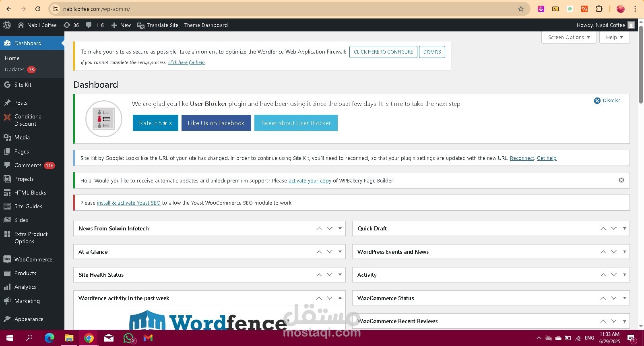
Task: Open Microsoft Edge from taskbar
Action: coord(49,338)
